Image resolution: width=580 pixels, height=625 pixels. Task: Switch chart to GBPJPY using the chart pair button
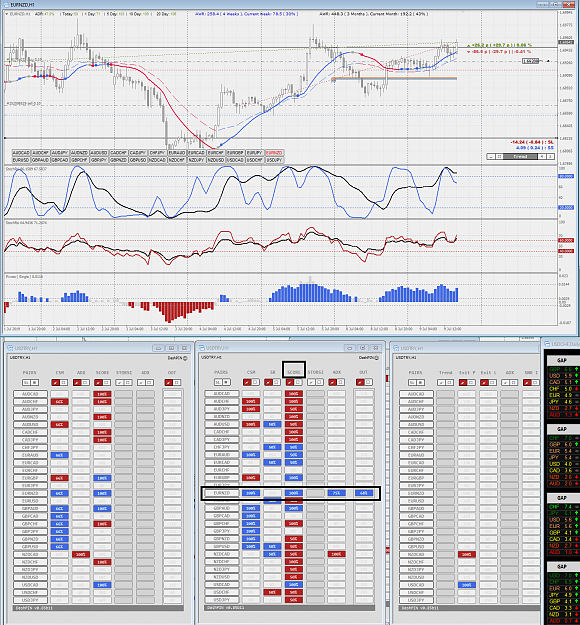[x=99, y=160]
